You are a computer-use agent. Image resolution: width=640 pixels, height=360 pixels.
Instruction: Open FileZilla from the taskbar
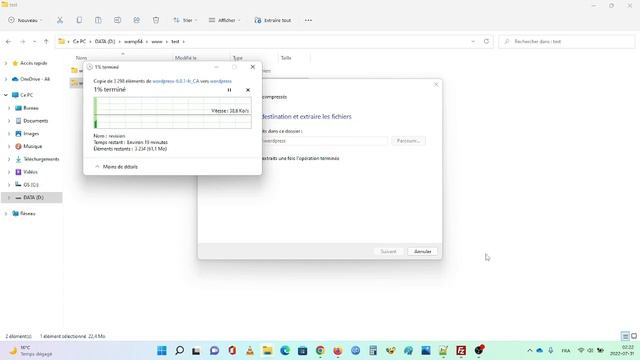461,351
